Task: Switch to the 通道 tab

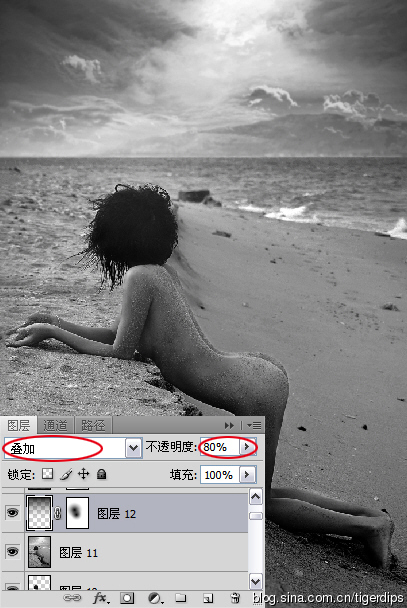Action: (x=55, y=426)
